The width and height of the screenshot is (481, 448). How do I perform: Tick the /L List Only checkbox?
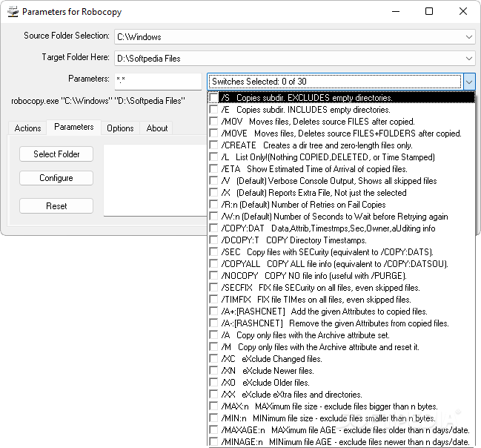coord(213,157)
